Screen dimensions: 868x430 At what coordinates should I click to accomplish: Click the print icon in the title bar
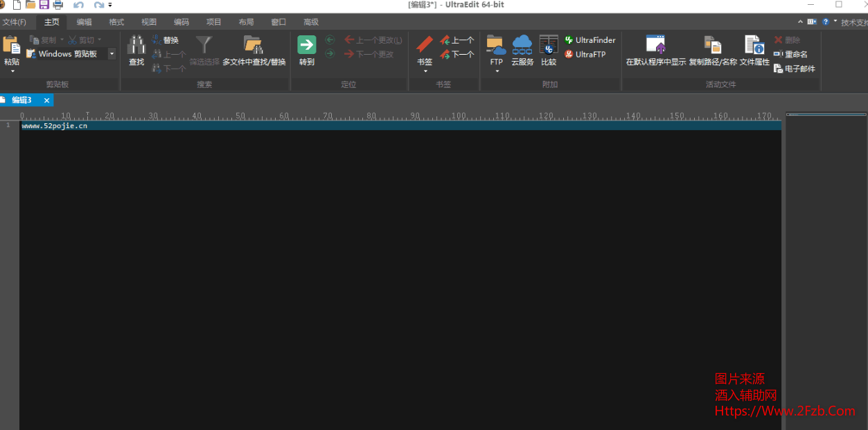(x=57, y=5)
